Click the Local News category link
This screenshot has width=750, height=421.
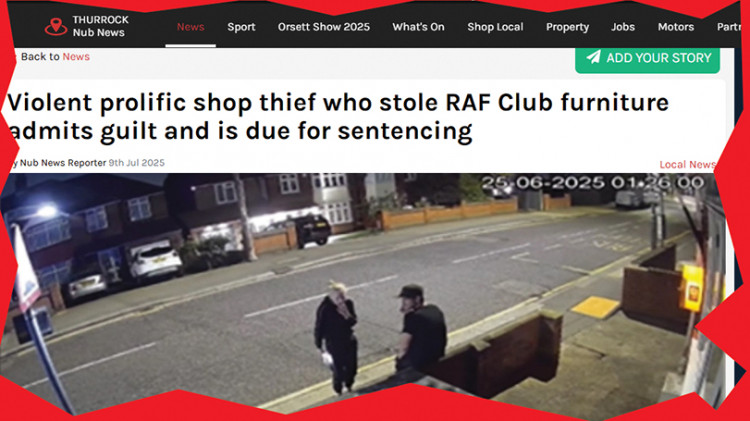coord(687,165)
